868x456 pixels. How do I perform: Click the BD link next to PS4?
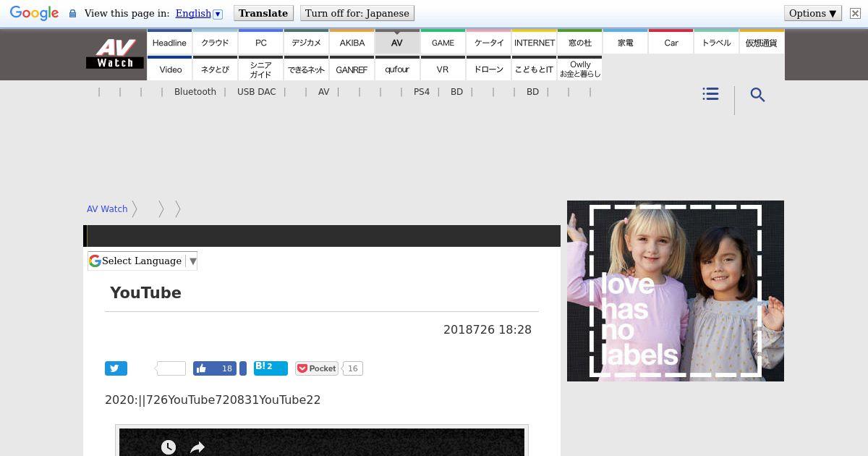[x=456, y=92]
